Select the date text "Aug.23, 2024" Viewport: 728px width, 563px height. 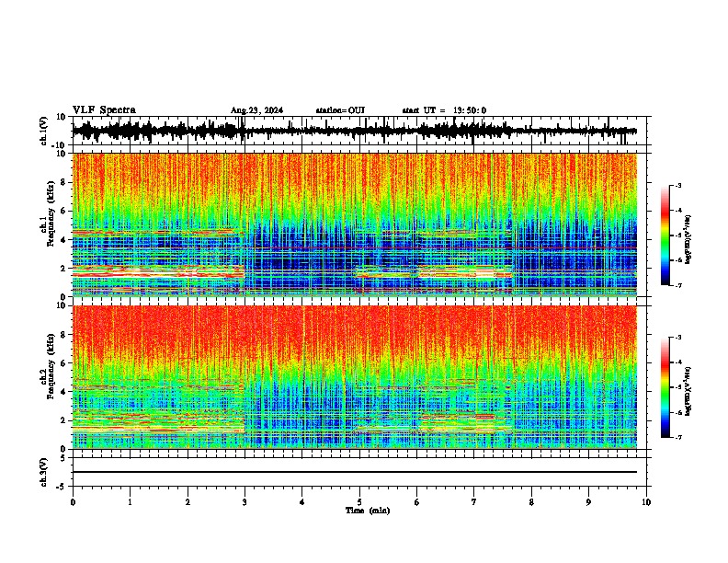tap(256, 110)
